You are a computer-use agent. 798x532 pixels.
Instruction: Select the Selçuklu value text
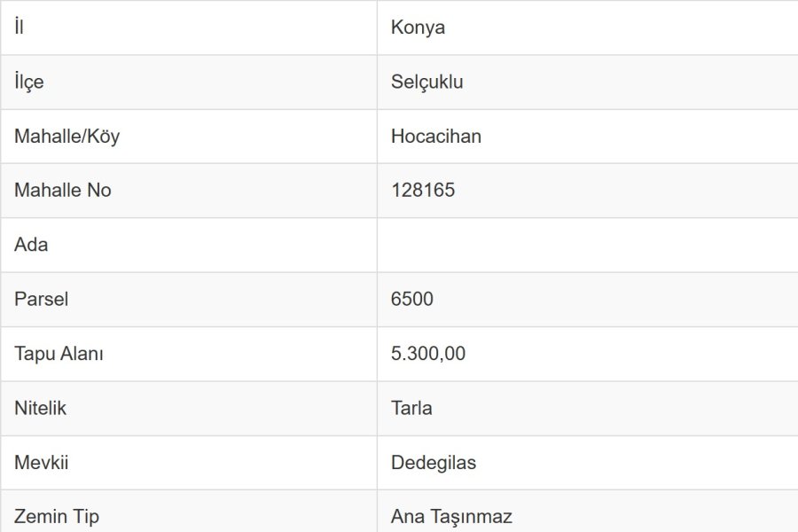tap(426, 82)
